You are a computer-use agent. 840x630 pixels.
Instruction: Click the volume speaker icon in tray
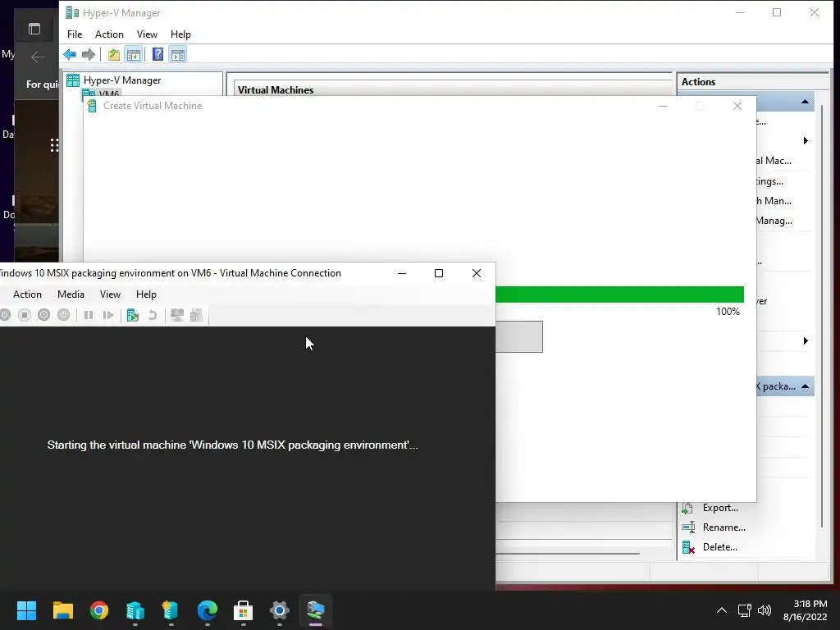[765, 610]
